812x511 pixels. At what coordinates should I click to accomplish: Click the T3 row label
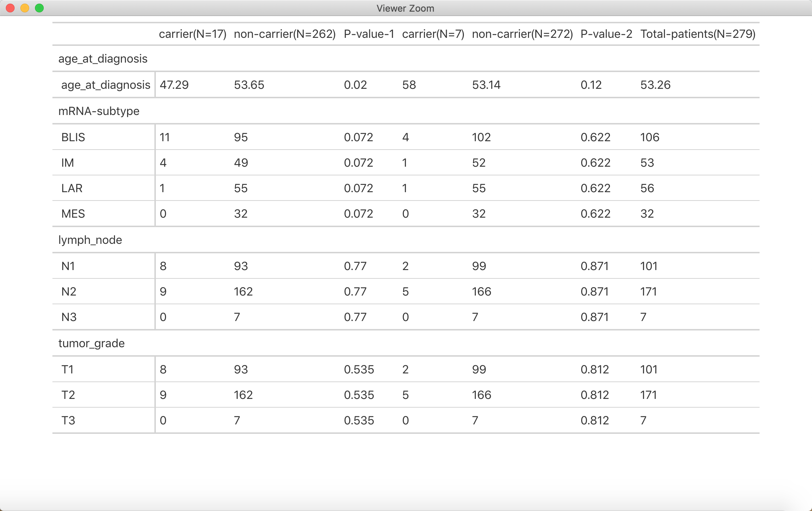tap(68, 420)
